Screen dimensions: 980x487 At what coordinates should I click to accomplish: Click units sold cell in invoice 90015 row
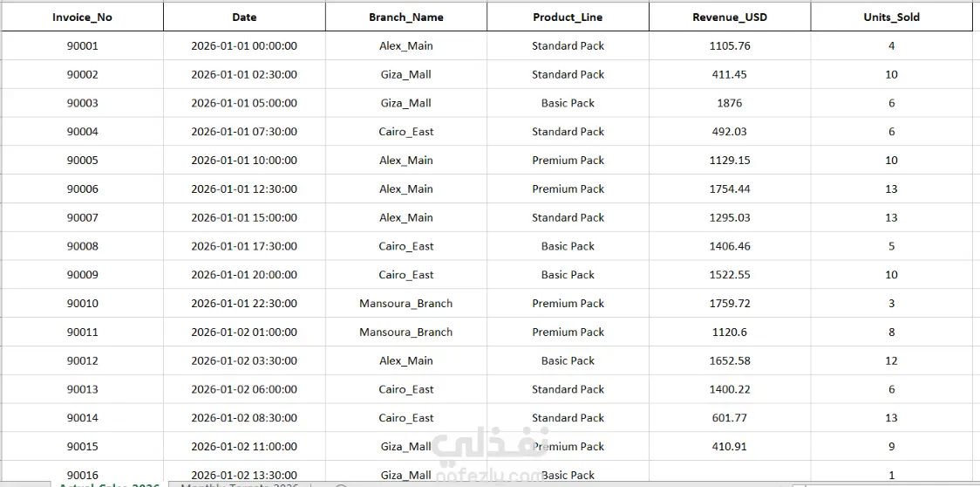pyautogui.click(x=892, y=447)
